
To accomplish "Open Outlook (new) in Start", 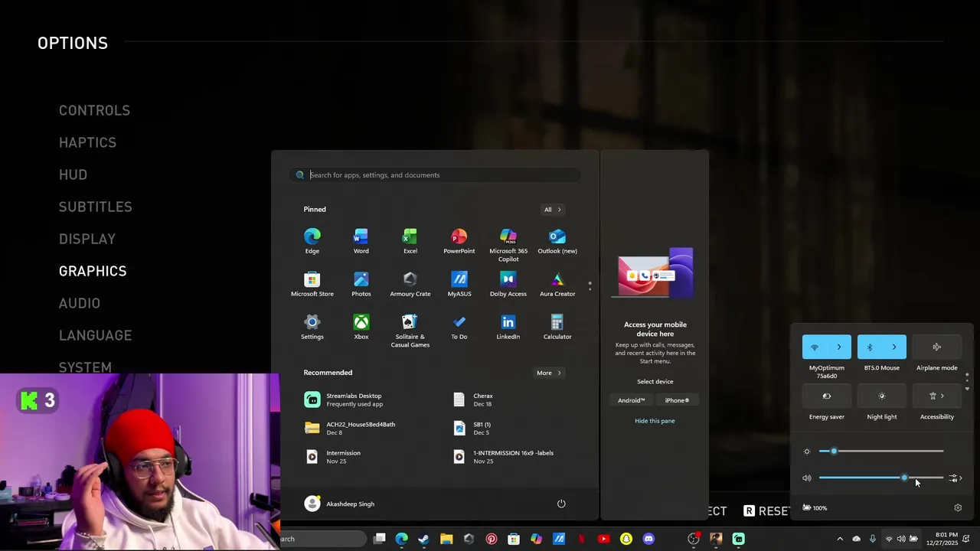I will 557,241.
